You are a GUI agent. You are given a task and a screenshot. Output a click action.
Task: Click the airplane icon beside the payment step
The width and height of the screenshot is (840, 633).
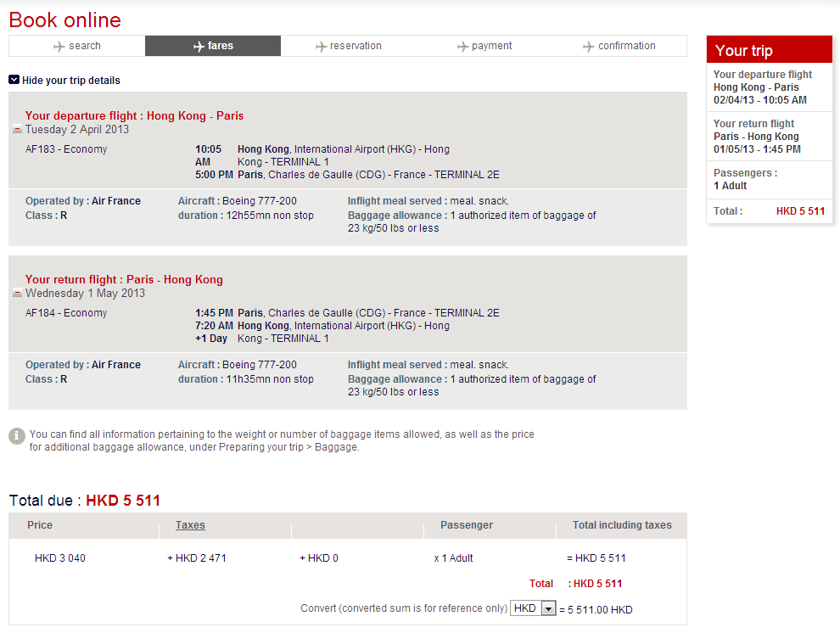462,47
